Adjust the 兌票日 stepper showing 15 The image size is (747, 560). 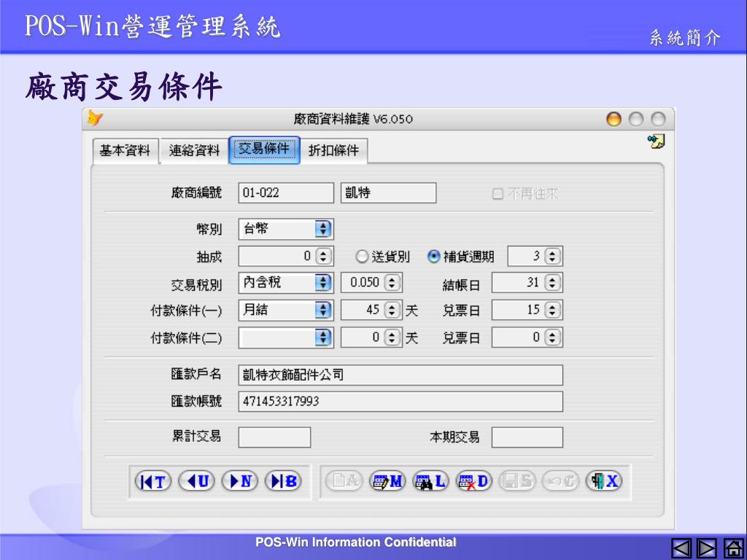pyautogui.click(x=551, y=311)
